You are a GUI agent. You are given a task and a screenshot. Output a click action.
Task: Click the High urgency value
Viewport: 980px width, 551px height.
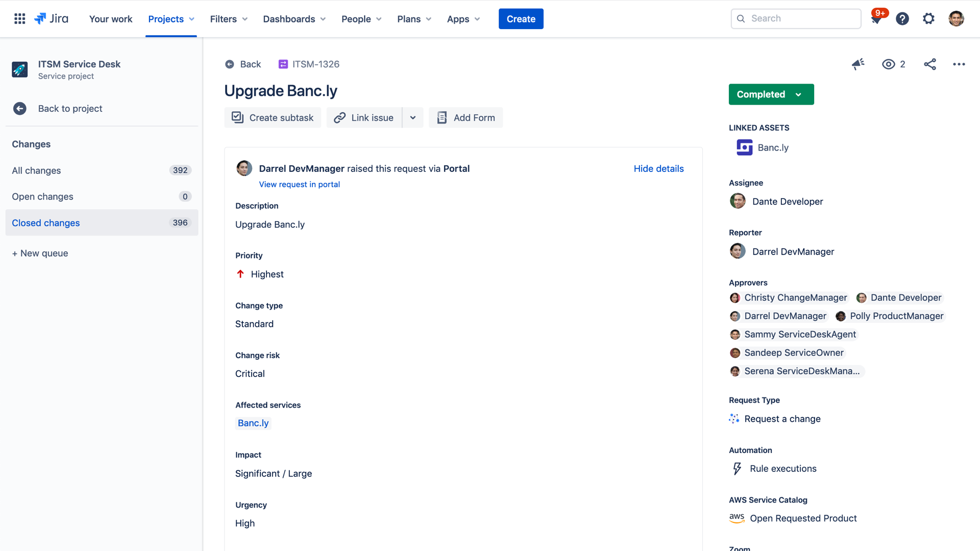click(x=245, y=523)
